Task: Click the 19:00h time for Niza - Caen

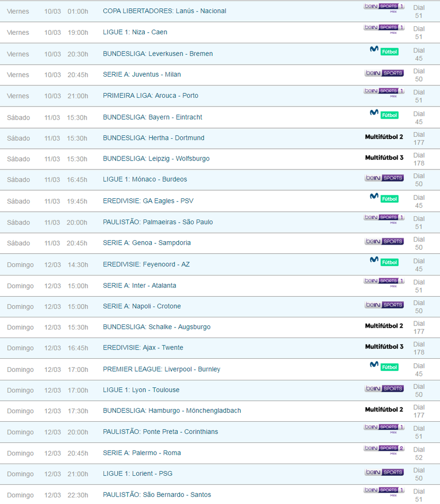Action: tap(78, 33)
